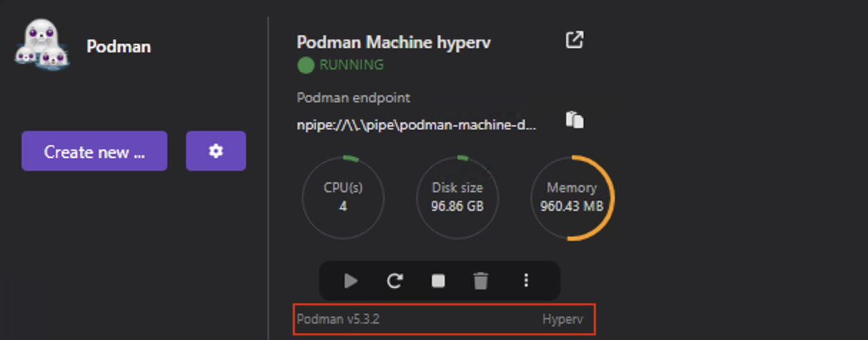
Task: Click the Podman v5.3.2 version text
Action: click(x=338, y=319)
